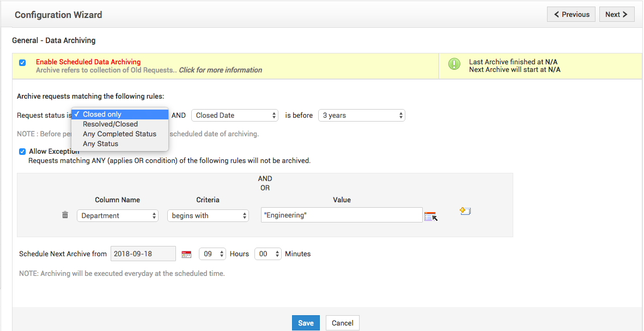Click Configuration Wizard title

(x=58, y=15)
